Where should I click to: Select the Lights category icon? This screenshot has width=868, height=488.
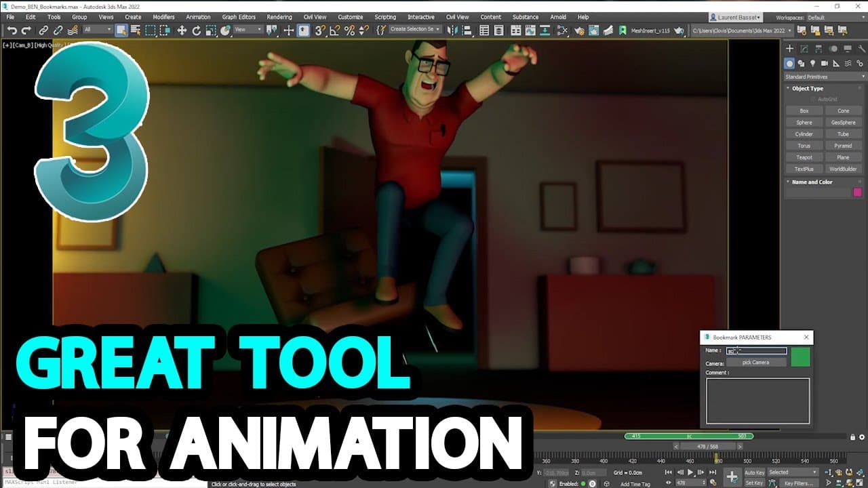click(x=812, y=63)
